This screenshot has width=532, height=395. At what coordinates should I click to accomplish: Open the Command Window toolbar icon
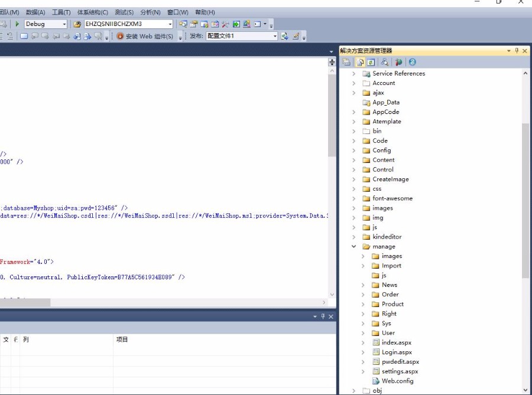(258, 24)
